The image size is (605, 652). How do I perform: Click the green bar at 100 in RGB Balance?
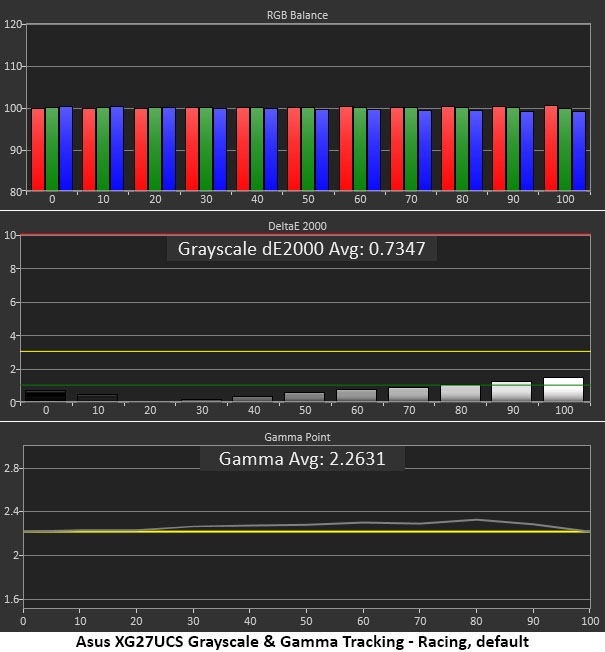click(565, 150)
